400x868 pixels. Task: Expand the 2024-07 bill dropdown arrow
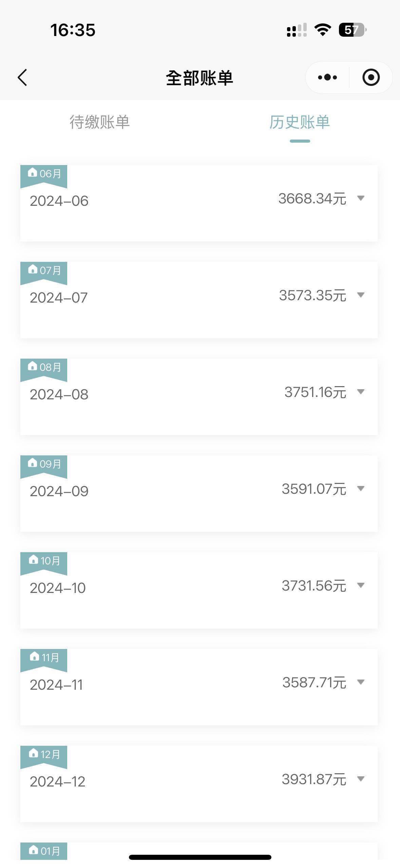[361, 295]
